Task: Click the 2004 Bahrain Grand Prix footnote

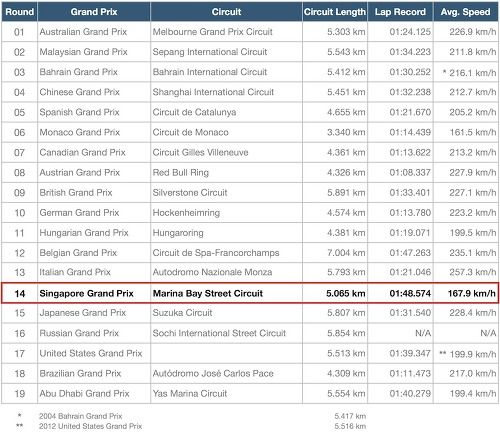Action: tap(80, 416)
